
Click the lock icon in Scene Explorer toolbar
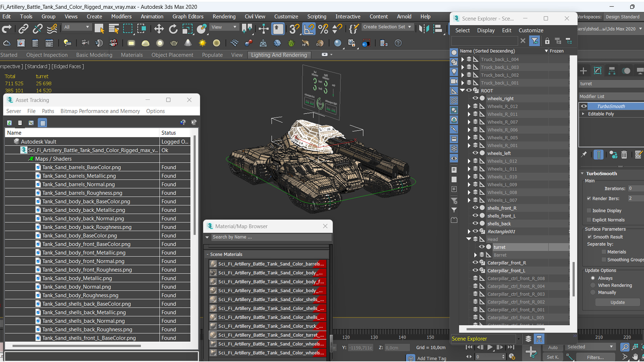pyautogui.click(x=547, y=41)
